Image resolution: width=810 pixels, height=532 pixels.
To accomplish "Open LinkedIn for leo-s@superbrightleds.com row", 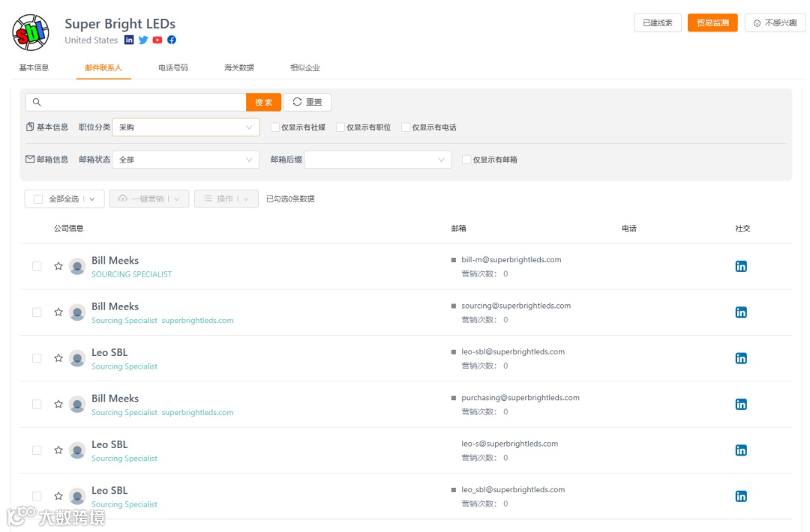I will 741,450.
